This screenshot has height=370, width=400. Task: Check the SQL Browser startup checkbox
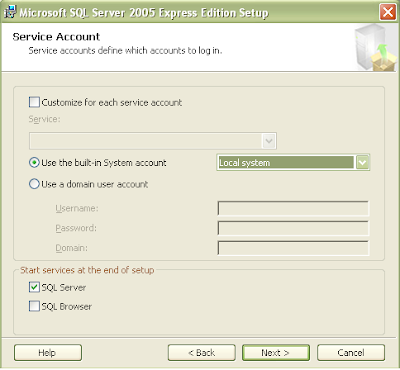tap(34, 306)
